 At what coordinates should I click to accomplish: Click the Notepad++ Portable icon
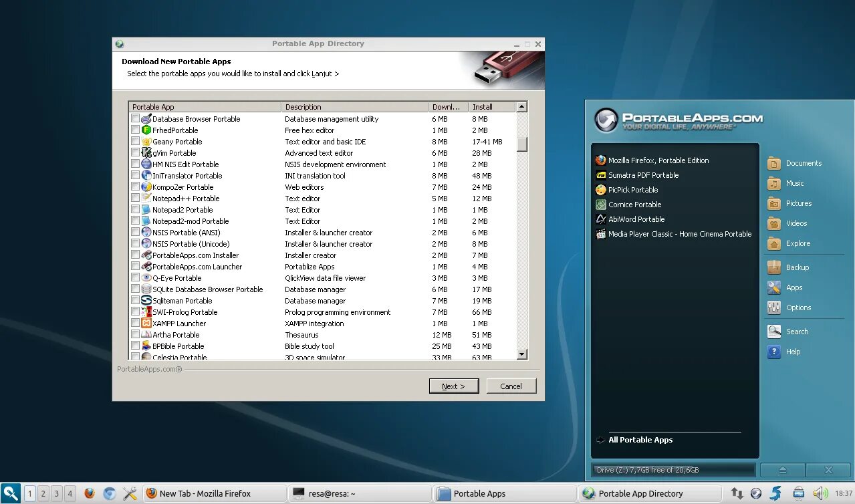146,199
